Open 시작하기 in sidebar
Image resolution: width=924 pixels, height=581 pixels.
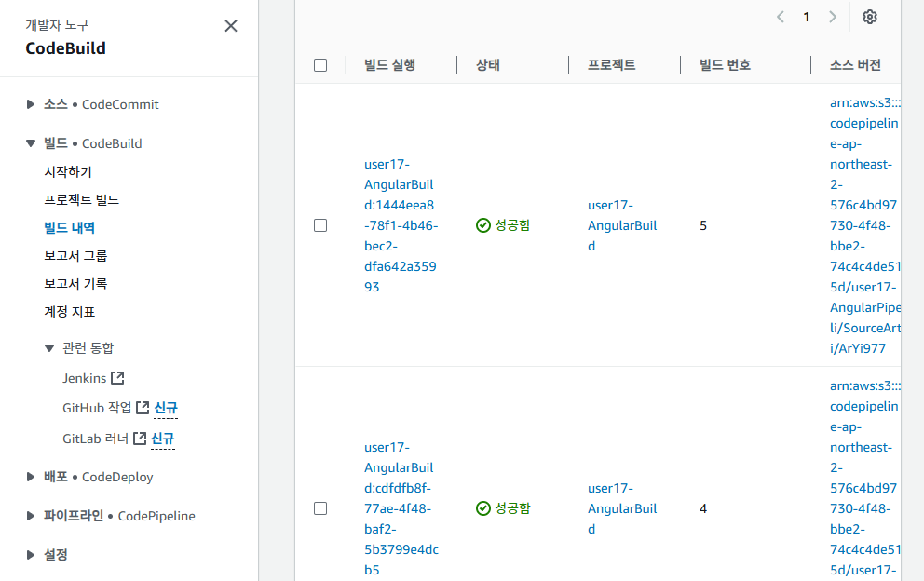point(68,171)
